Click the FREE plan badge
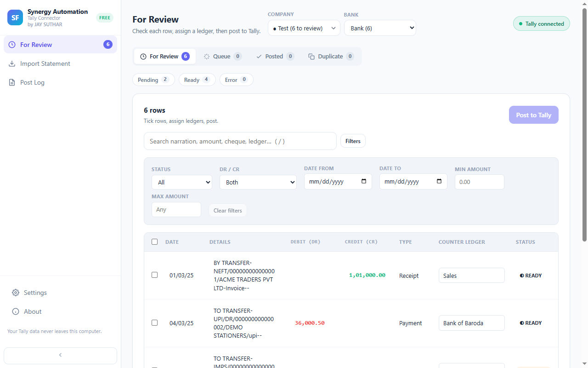Screen dimensions: 588x368 pos(105,18)
